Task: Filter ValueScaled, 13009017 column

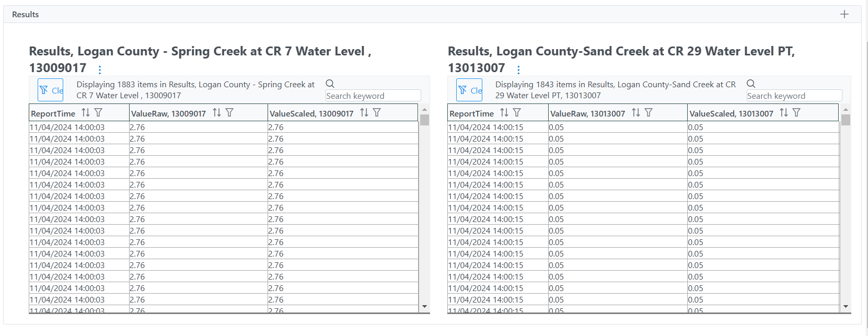Action: click(377, 113)
